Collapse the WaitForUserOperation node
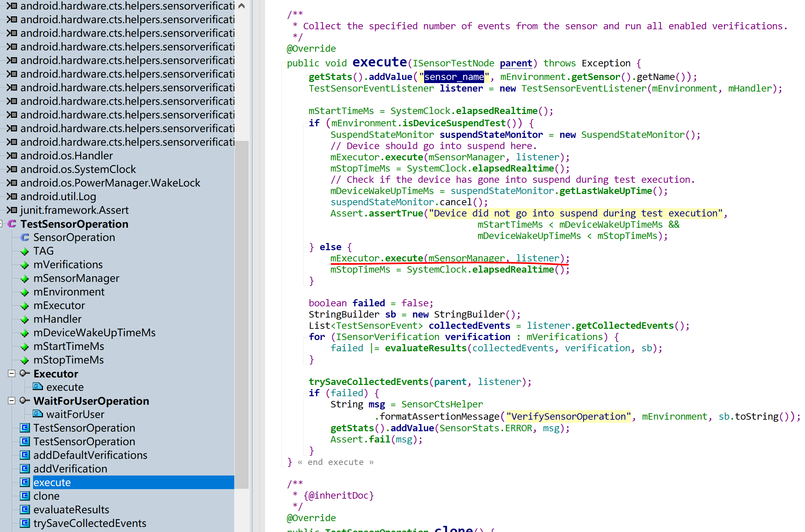This screenshot has height=532, width=805. (x=12, y=401)
